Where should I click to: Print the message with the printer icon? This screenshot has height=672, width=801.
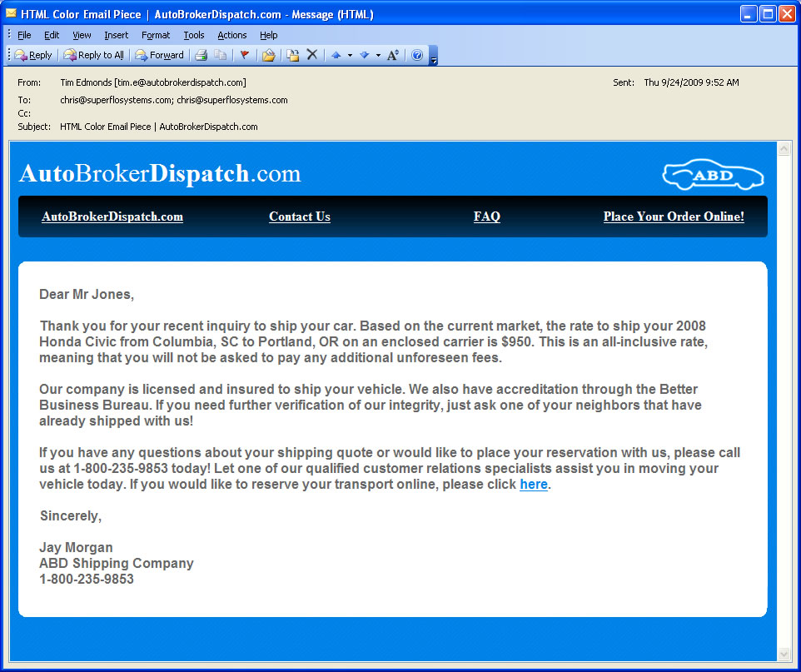coord(201,55)
